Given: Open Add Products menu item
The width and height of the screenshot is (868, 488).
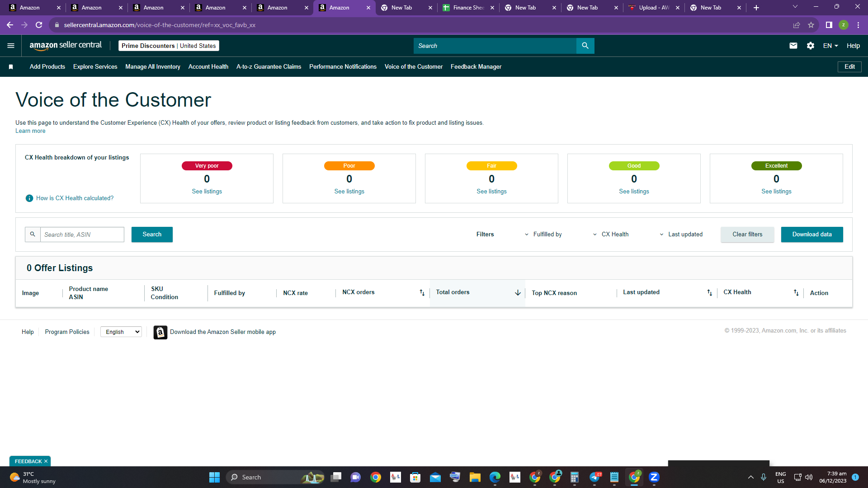Looking at the screenshot, I should 47,67.
